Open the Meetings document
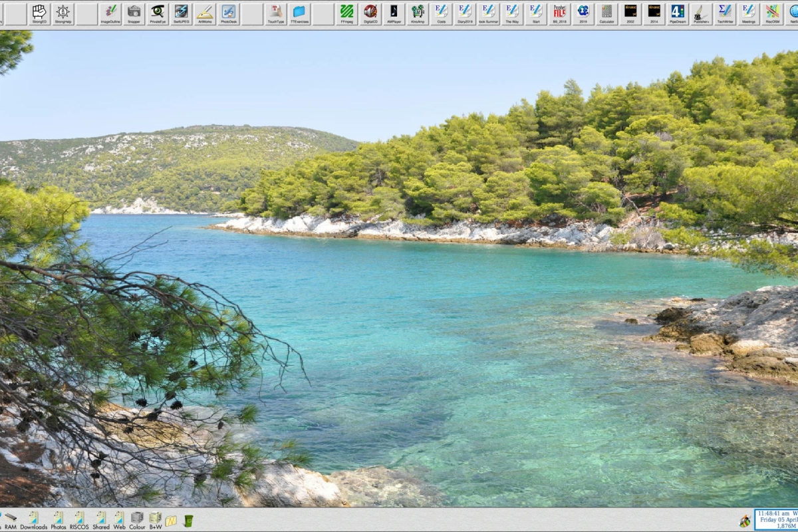 (749, 14)
